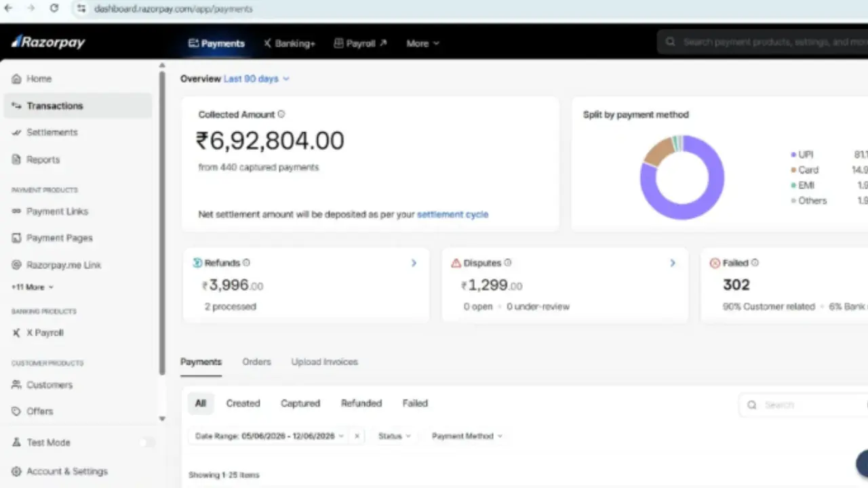Screen dimensions: 868x488
Task: Clear the Date Range filter with X
Action: (357, 436)
